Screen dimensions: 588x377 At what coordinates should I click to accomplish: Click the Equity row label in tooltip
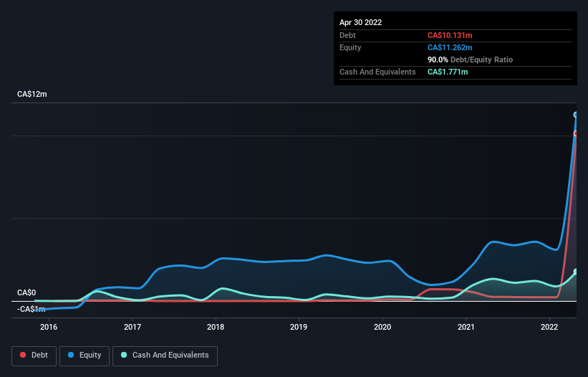coord(350,47)
